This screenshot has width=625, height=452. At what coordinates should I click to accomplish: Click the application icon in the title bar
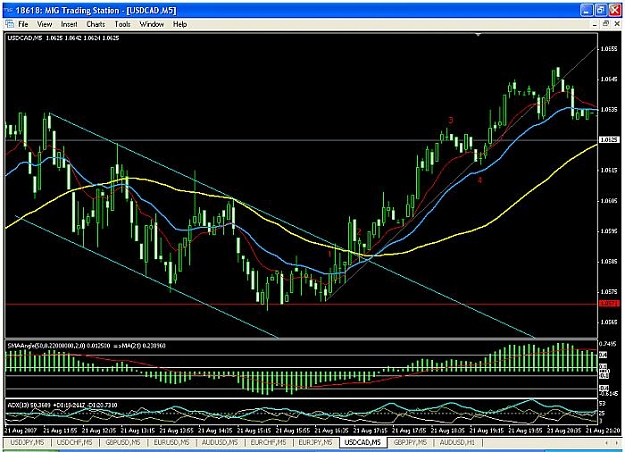click(x=9, y=10)
